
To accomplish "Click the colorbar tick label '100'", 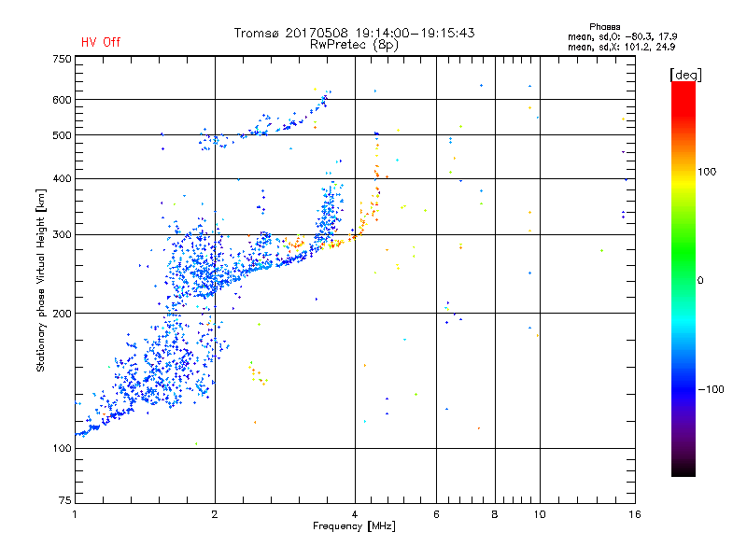I will [707, 172].
